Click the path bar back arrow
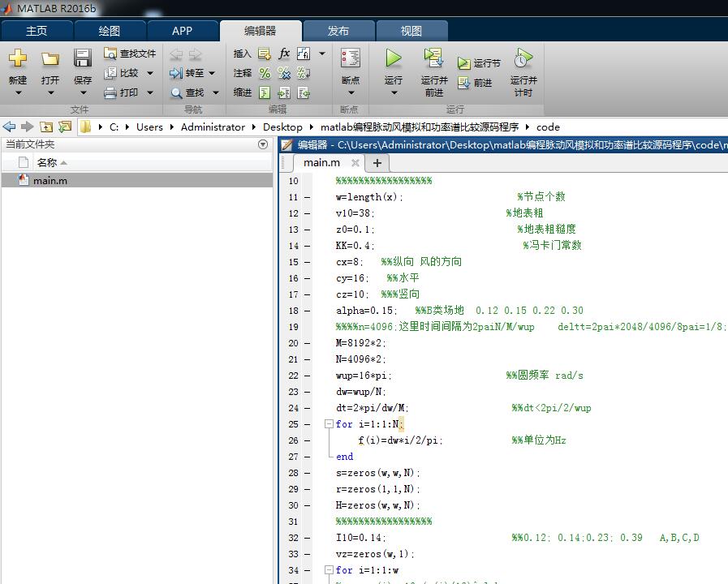This screenshot has height=584, width=728. click(x=9, y=127)
